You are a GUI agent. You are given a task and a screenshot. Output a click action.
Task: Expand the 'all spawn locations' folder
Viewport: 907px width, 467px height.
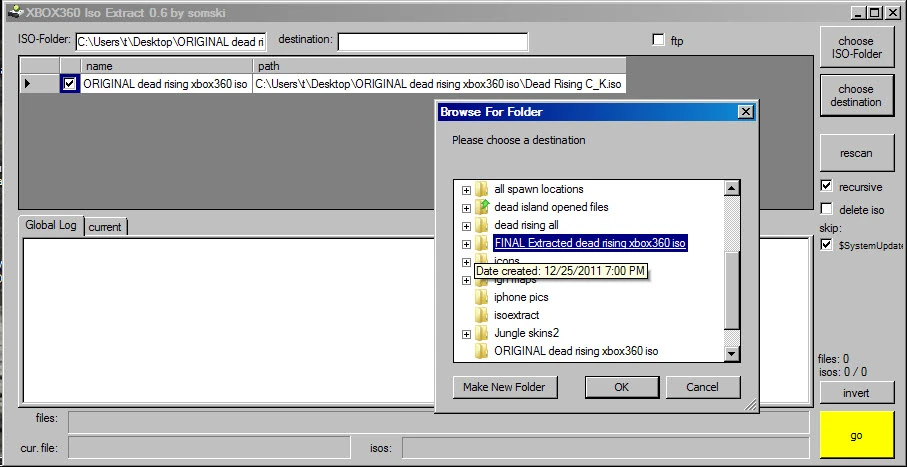tap(466, 190)
